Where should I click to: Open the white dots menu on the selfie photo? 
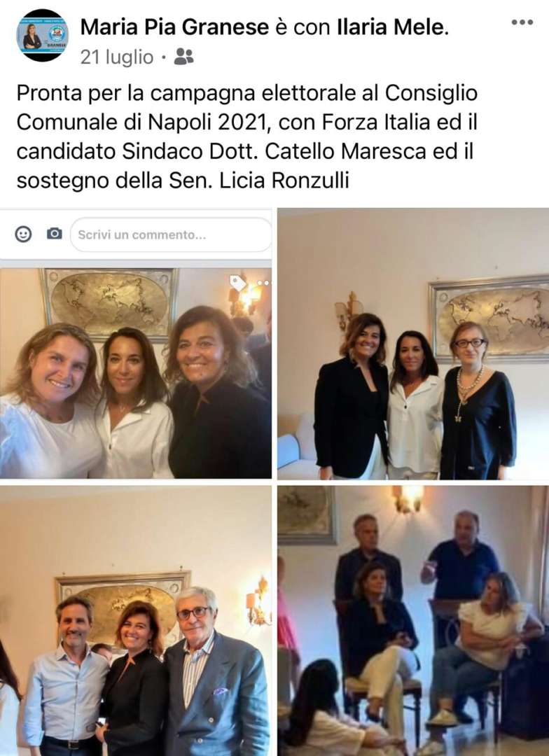(264, 283)
